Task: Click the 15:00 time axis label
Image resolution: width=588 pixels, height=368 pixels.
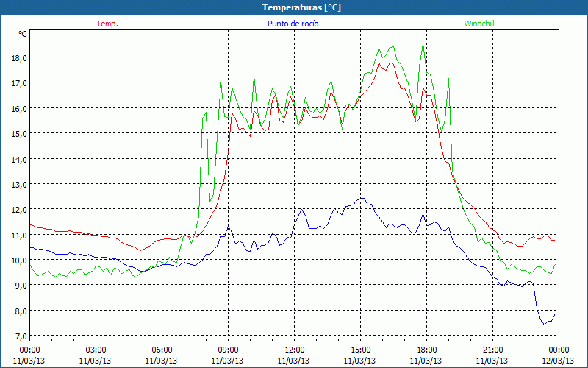Action: [360, 350]
